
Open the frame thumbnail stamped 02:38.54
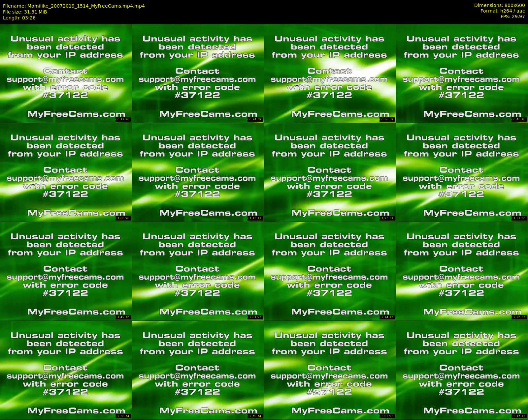(x=66, y=370)
